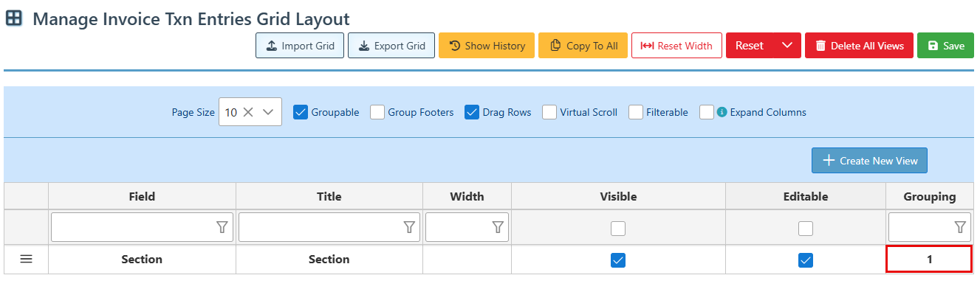Click the drag handle icon on Section row
The image size is (980, 292).
tap(26, 260)
